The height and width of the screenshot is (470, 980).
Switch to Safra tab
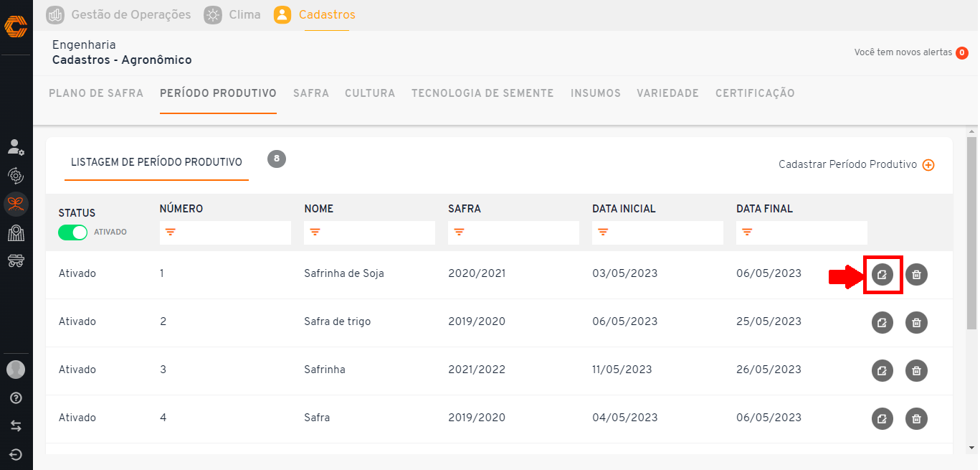pos(311,93)
